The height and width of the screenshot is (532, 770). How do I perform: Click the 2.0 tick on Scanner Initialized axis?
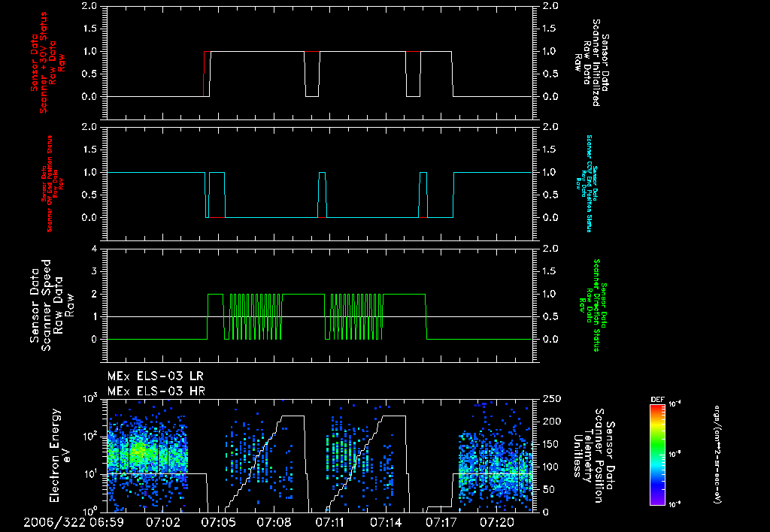click(x=550, y=6)
